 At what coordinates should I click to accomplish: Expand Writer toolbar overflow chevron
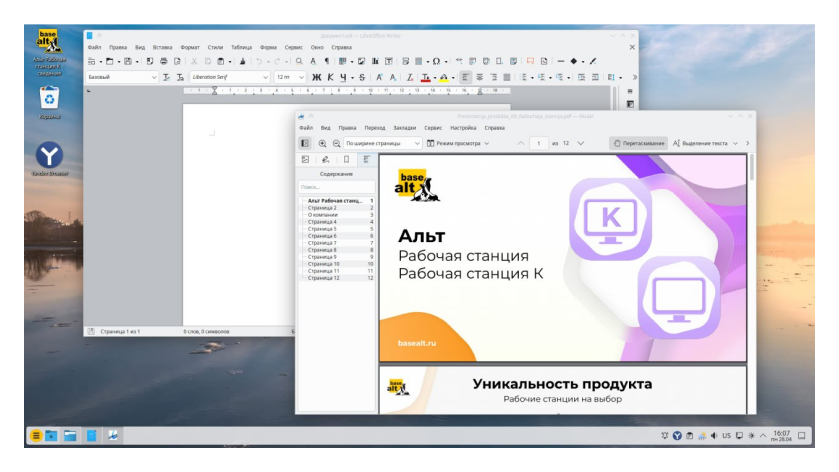635,77
